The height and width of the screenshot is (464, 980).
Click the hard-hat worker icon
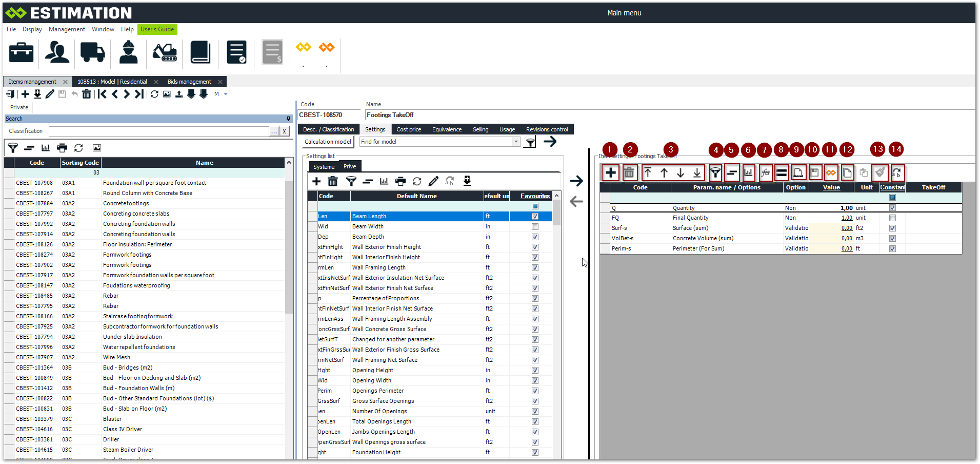point(128,52)
